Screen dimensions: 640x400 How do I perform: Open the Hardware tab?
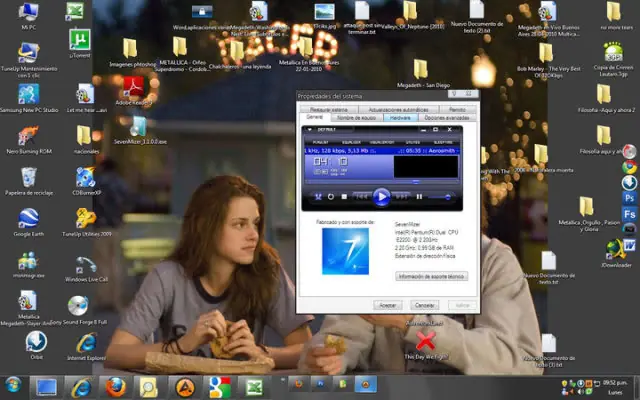pyautogui.click(x=400, y=118)
